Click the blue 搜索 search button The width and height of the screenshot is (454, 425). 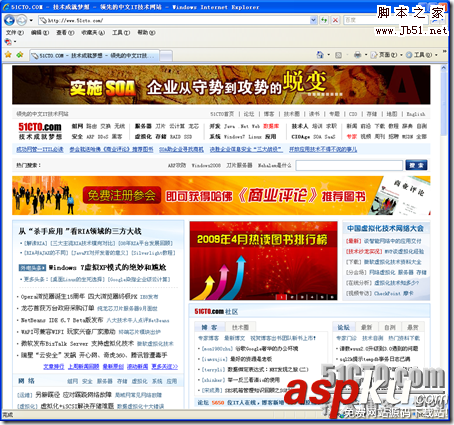pos(416,165)
